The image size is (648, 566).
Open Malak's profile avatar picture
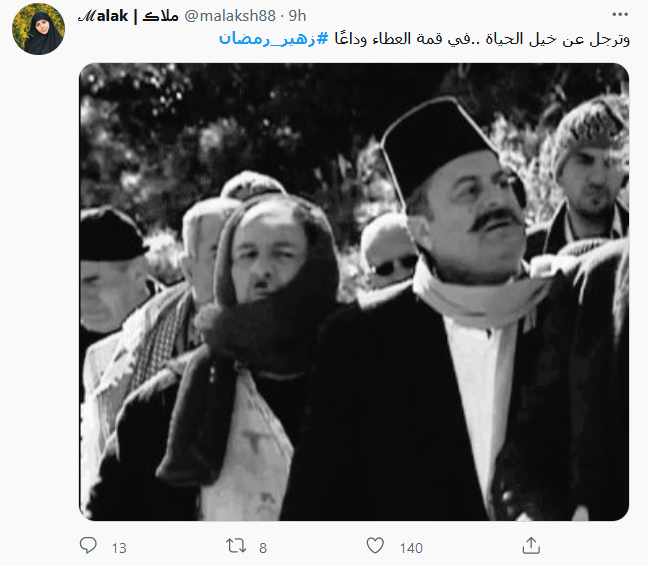[x=38, y=29]
